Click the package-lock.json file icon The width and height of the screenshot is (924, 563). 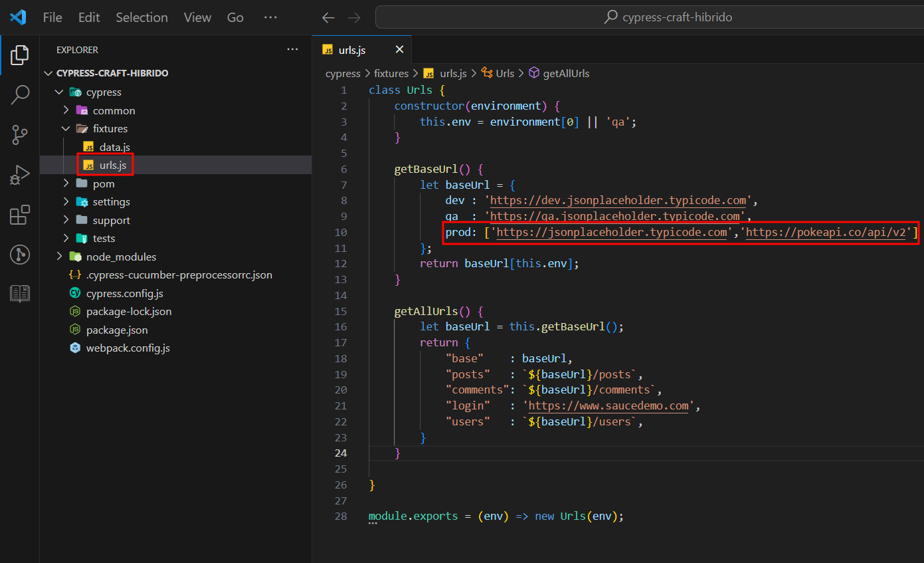75,311
